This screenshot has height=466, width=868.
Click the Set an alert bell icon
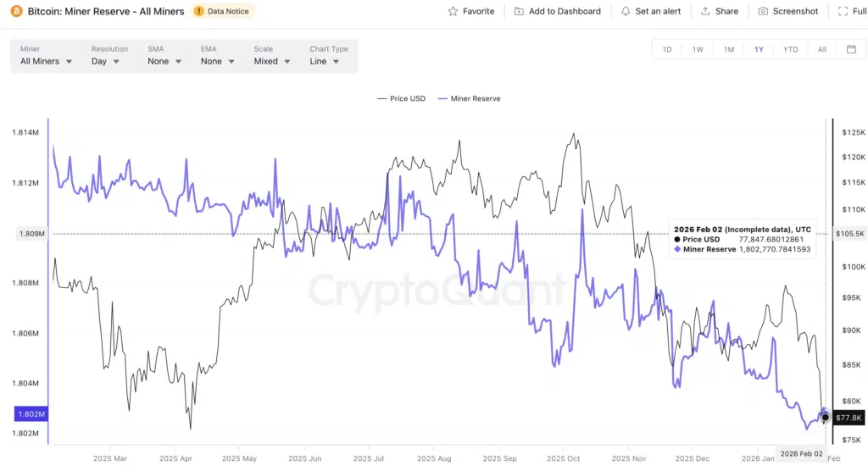[626, 12]
